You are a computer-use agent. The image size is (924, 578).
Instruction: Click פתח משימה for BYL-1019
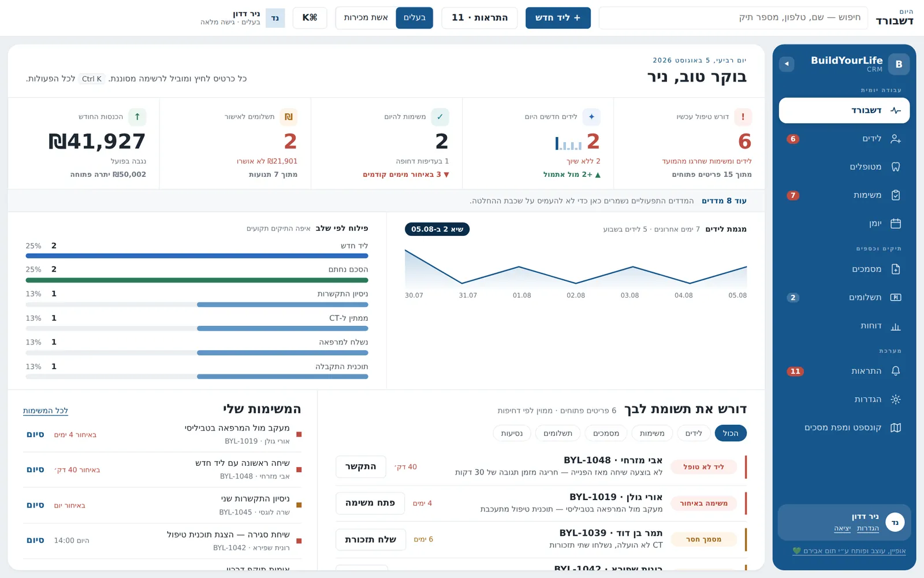coord(370,503)
